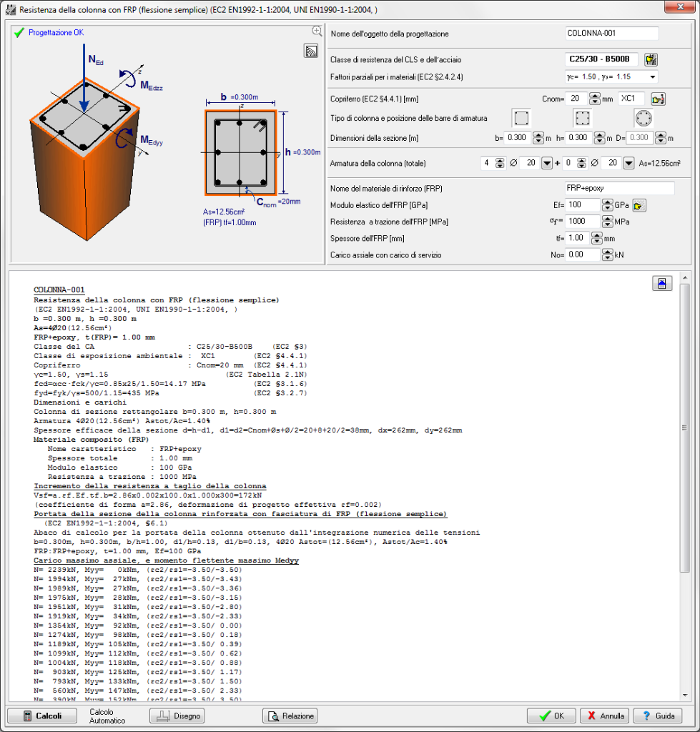Click the No axial service load input

[x=583, y=255]
